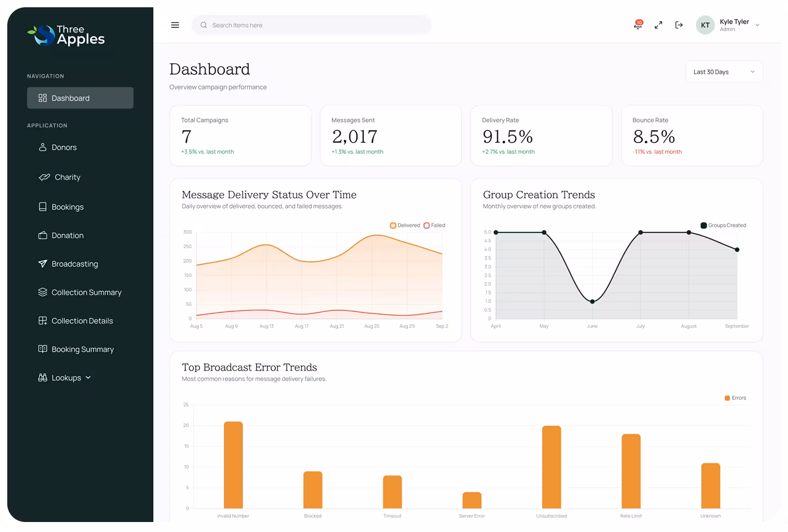Toggle the Failed series in chart legend
Viewport: 788px width, 532px height.
click(x=434, y=225)
